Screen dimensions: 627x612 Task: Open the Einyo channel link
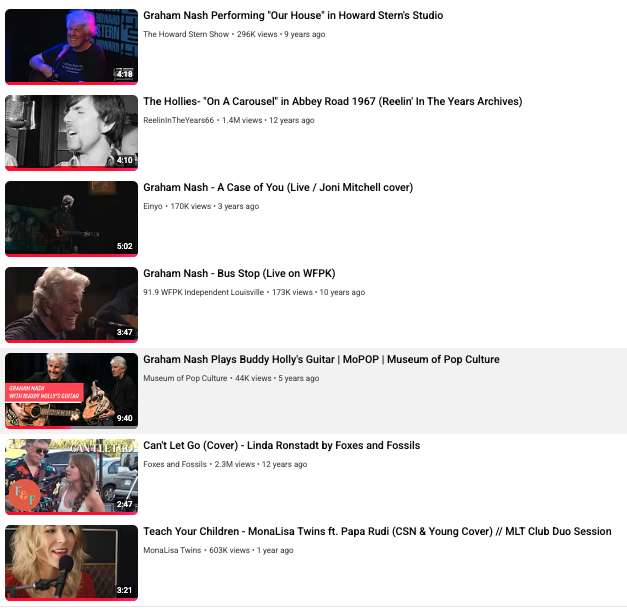coord(153,206)
